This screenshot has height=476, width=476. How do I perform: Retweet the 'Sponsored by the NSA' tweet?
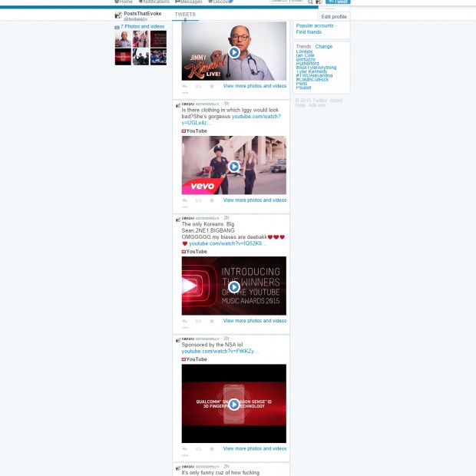198,449
